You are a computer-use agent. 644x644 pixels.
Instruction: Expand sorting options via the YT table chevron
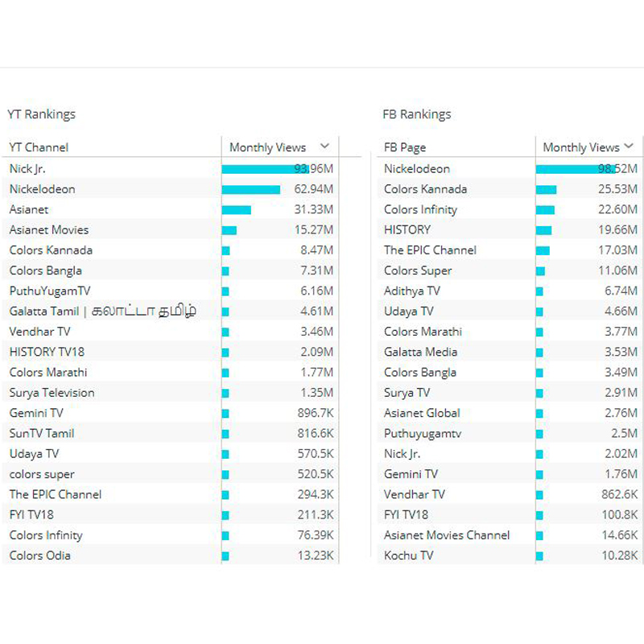tap(324, 147)
